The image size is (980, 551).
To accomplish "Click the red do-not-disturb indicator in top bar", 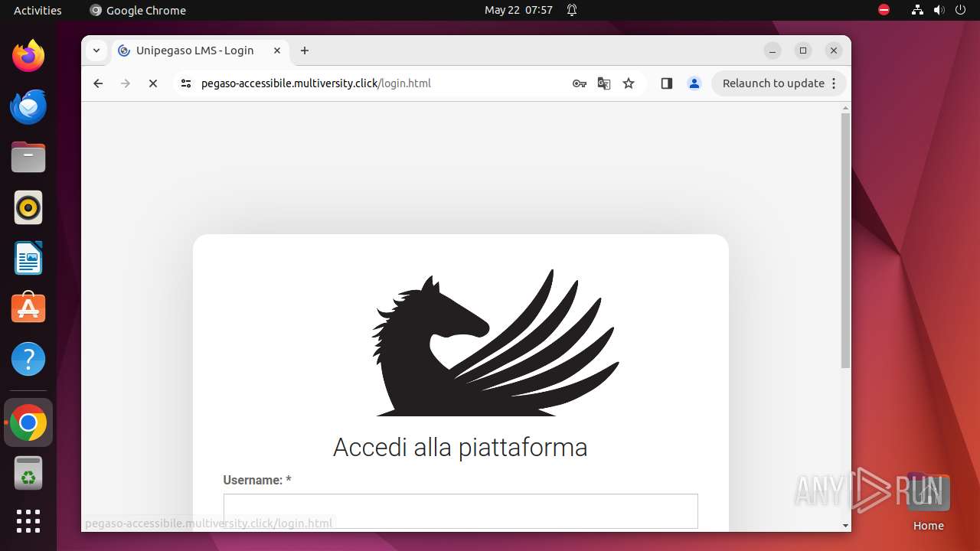I will [884, 10].
